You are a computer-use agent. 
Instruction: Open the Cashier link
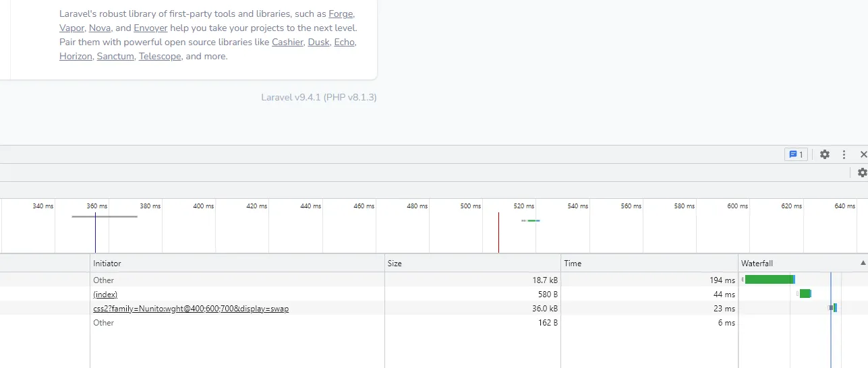tap(287, 42)
